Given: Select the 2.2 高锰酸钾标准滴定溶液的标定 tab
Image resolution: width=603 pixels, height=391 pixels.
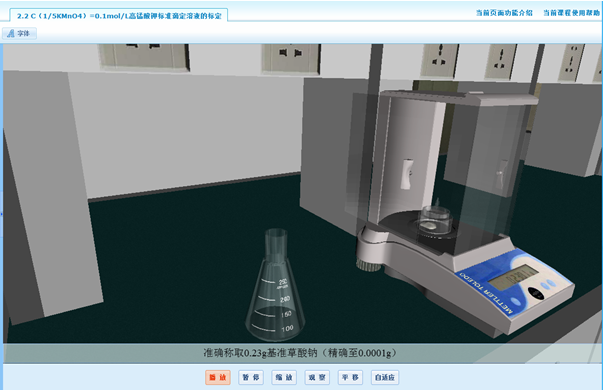Looking at the screenshot, I should pos(119,16).
